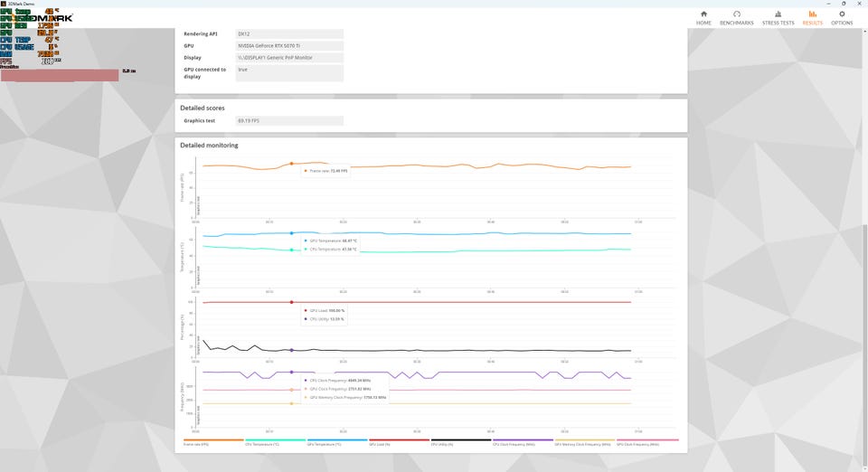
Task: Toggle the Frame rate (FPS) legend series
Action: tap(213, 442)
